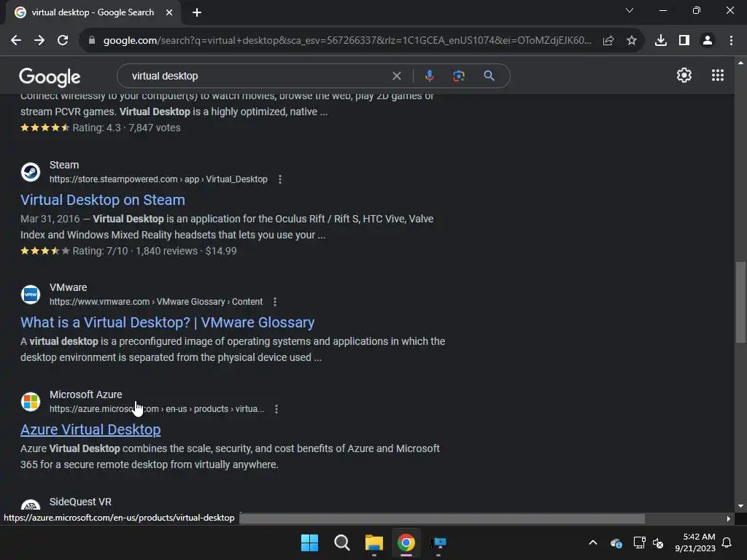Open more options for Steam result
747x560 pixels.
click(x=280, y=179)
